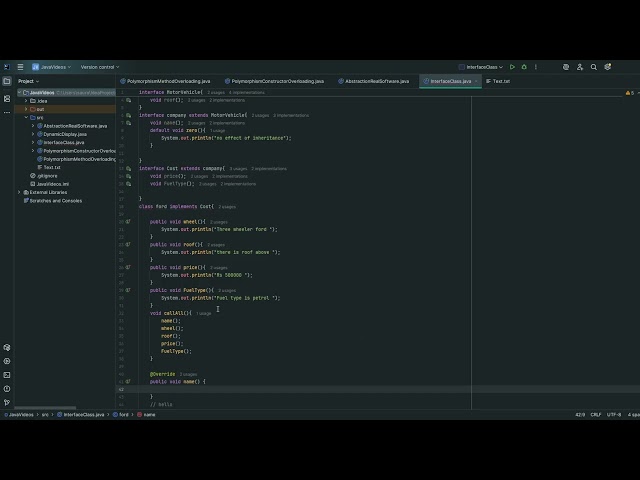The image size is (640, 480).
Task: Open the JavaVideos project dropdown
Action: point(52,67)
